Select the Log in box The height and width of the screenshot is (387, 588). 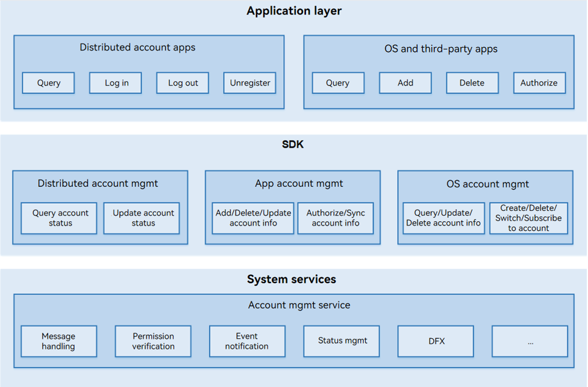coord(116,83)
